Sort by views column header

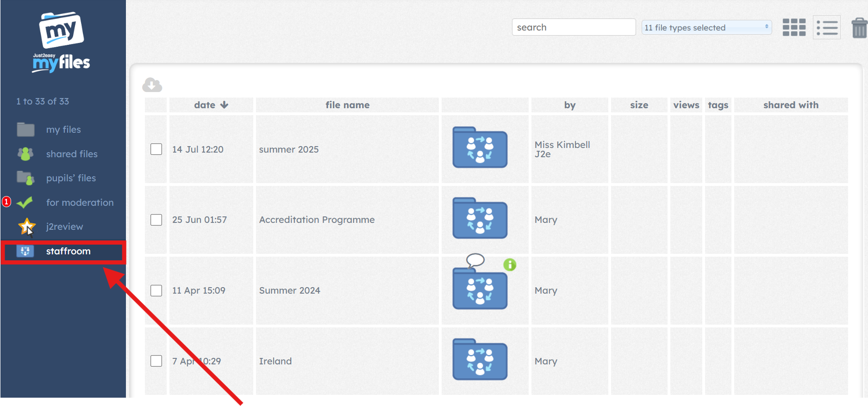686,105
